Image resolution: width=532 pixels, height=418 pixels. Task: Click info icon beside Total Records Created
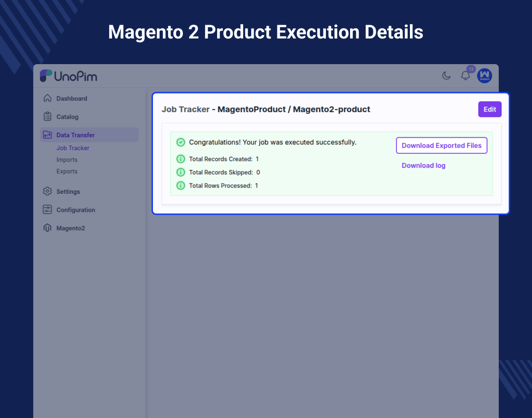coord(181,159)
